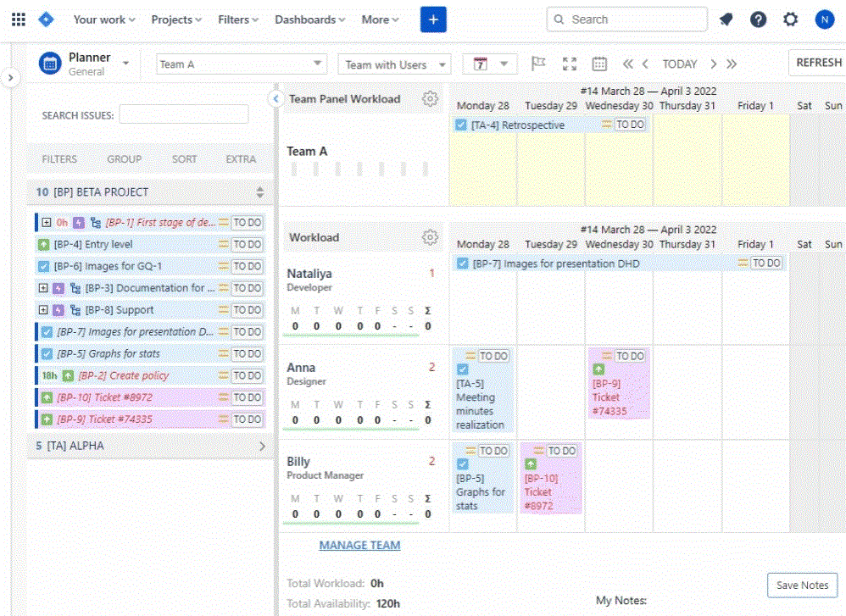
Task: Expand BP-1 First stage issue tree
Action: pos(47,222)
